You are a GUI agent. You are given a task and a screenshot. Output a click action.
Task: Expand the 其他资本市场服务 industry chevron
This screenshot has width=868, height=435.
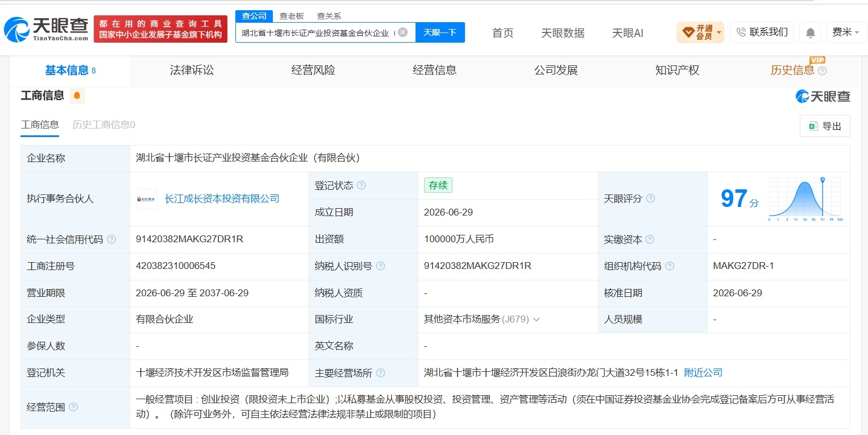click(535, 320)
